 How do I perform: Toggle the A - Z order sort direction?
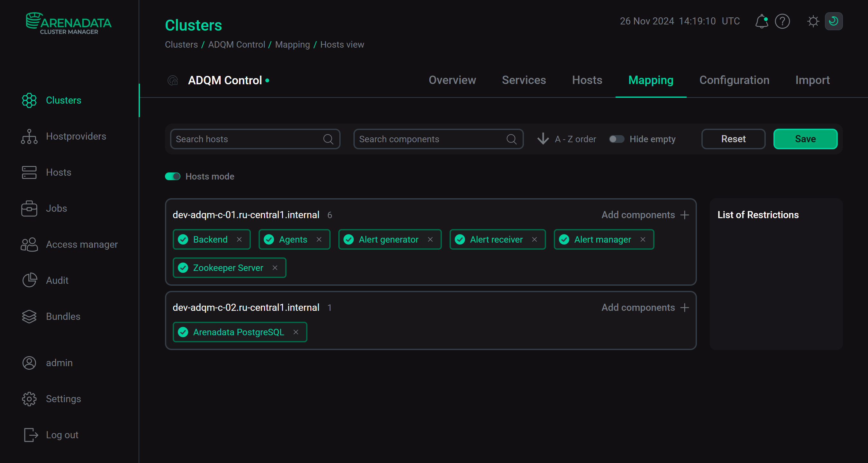(x=567, y=139)
